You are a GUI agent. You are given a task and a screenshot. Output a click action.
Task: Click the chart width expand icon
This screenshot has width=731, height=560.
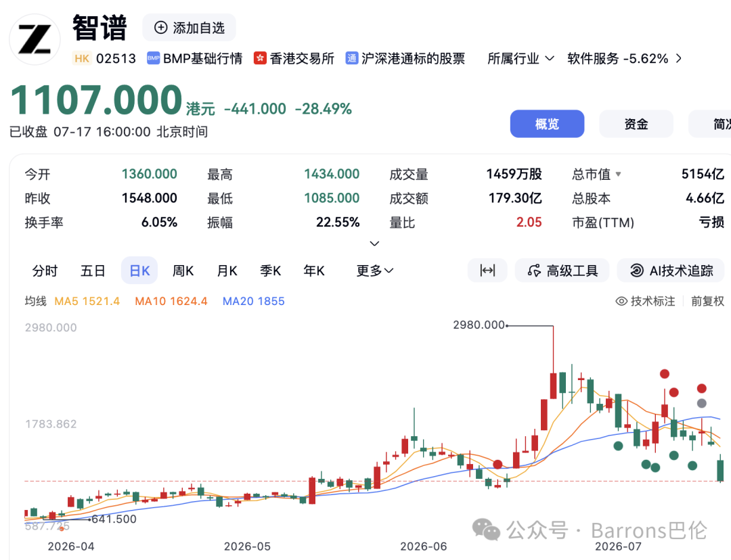(487, 271)
